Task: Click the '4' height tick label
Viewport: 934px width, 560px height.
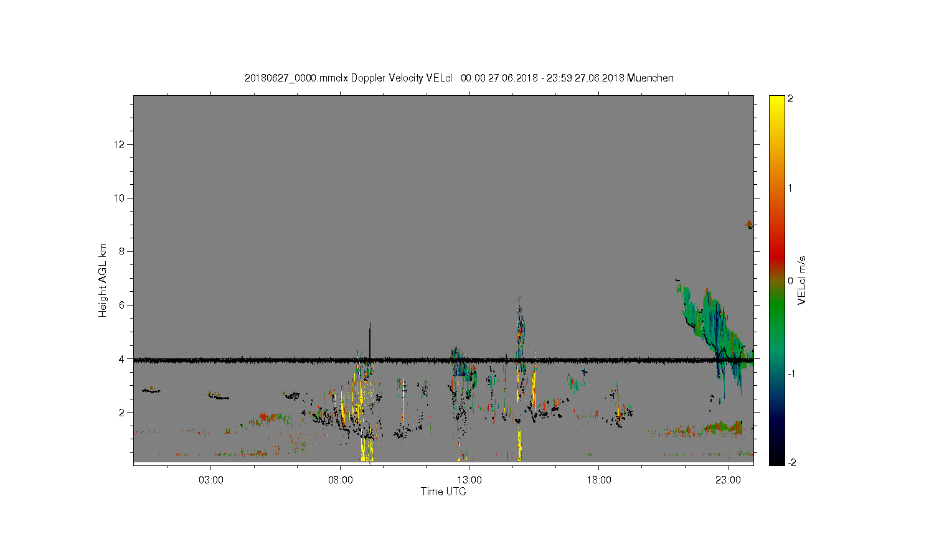Action: [x=123, y=359]
